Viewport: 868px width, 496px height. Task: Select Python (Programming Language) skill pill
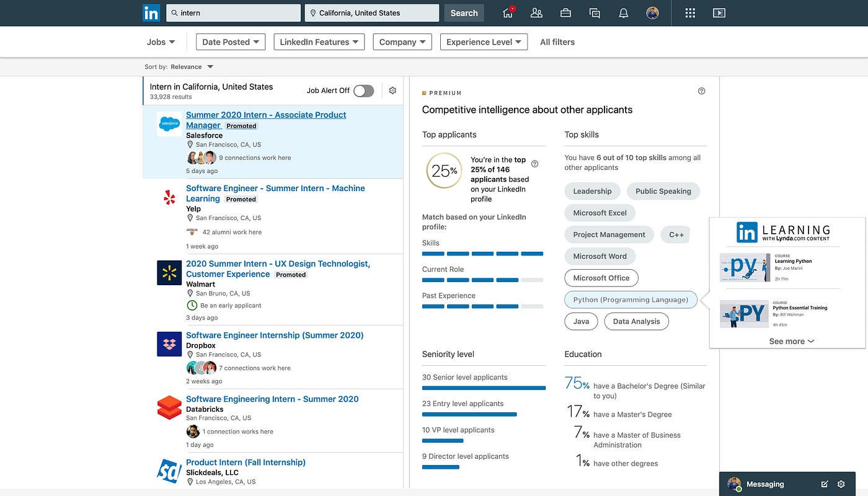pyautogui.click(x=631, y=299)
